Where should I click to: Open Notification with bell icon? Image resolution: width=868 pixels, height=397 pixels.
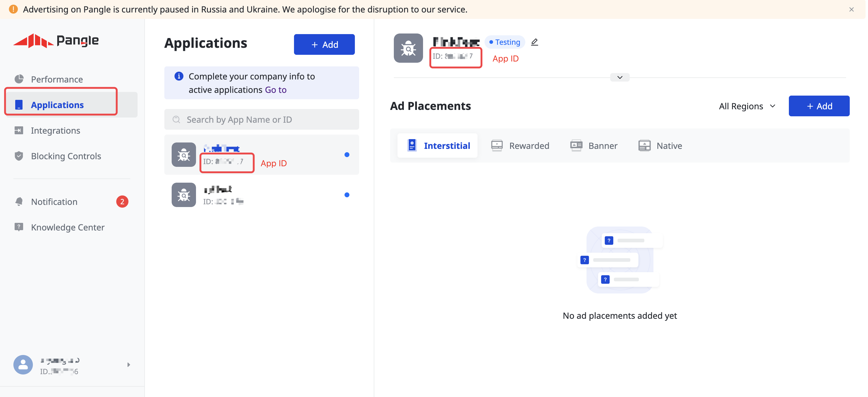[54, 202]
